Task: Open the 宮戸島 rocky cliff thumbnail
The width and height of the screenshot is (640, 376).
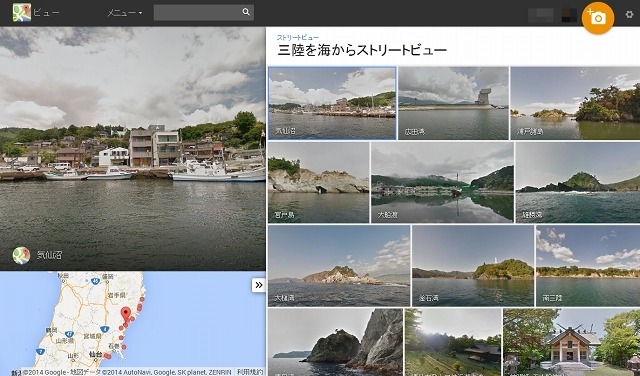Action: pyautogui.click(x=318, y=182)
